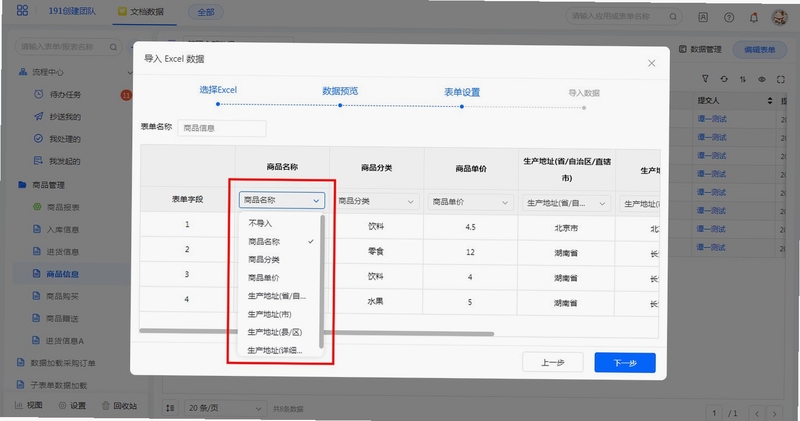Open 子表单数据加载 in sidebar
The width and height of the screenshot is (800, 421).
pyautogui.click(x=58, y=385)
